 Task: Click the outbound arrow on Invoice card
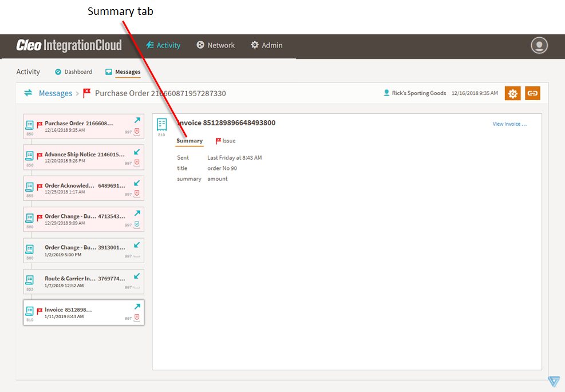tap(137, 307)
